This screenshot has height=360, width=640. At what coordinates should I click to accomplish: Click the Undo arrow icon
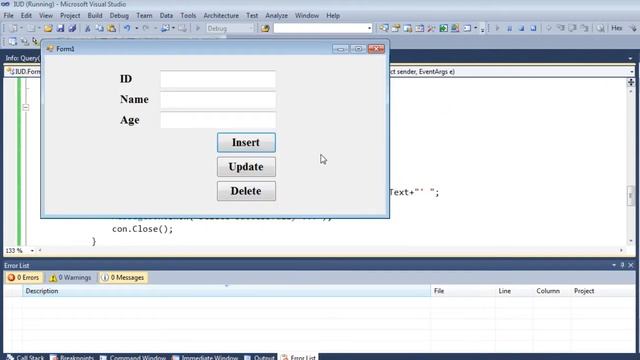tap(127, 28)
